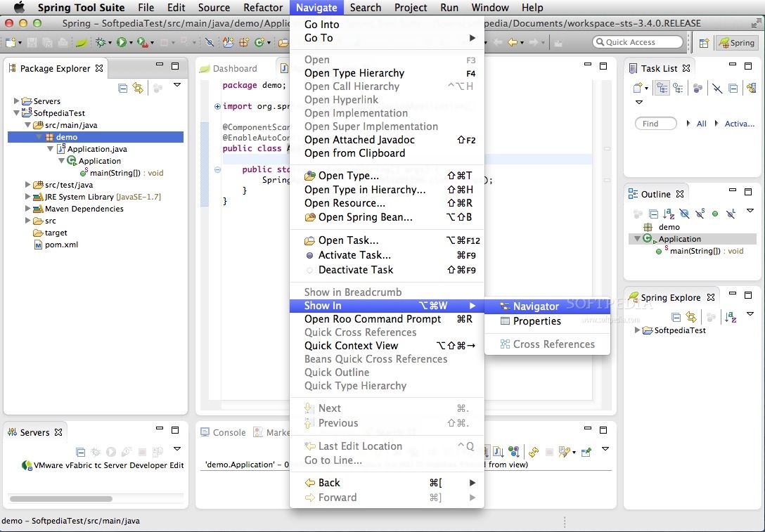Toggle Scheduled presentation in Task List
765x532 pixels.
click(678, 89)
